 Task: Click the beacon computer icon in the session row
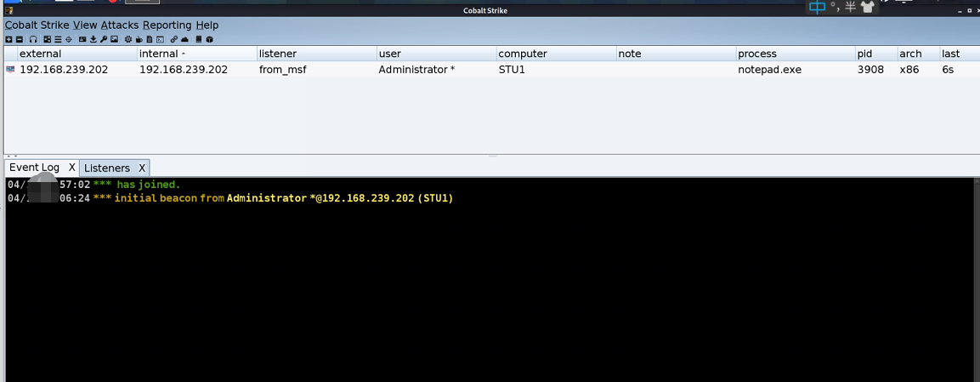(10, 70)
